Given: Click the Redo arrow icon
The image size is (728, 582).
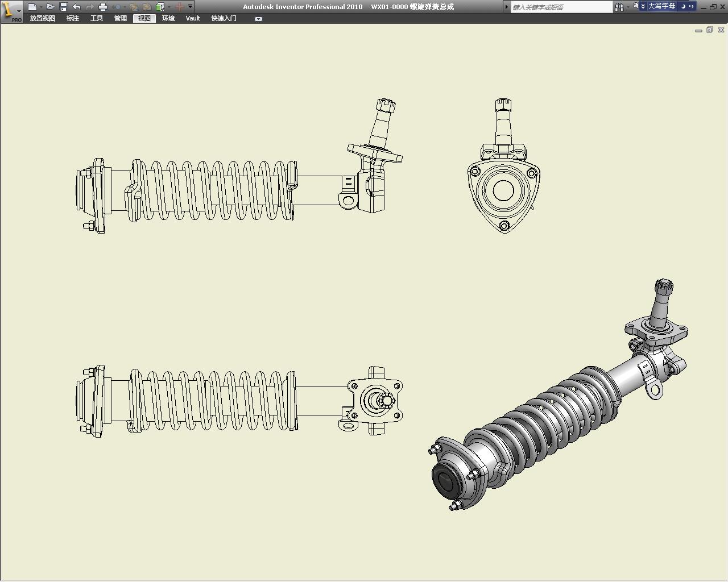Looking at the screenshot, I should point(90,7).
